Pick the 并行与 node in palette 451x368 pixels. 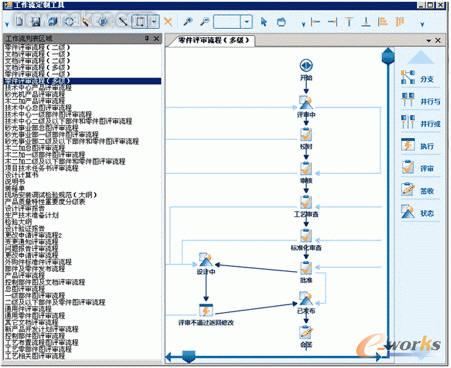click(420, 101)
